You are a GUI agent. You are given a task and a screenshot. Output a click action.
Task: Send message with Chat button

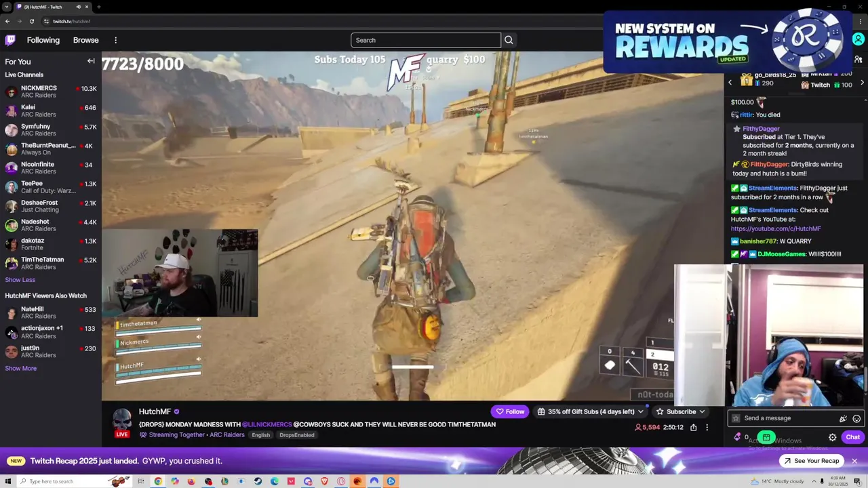(852, 437)
